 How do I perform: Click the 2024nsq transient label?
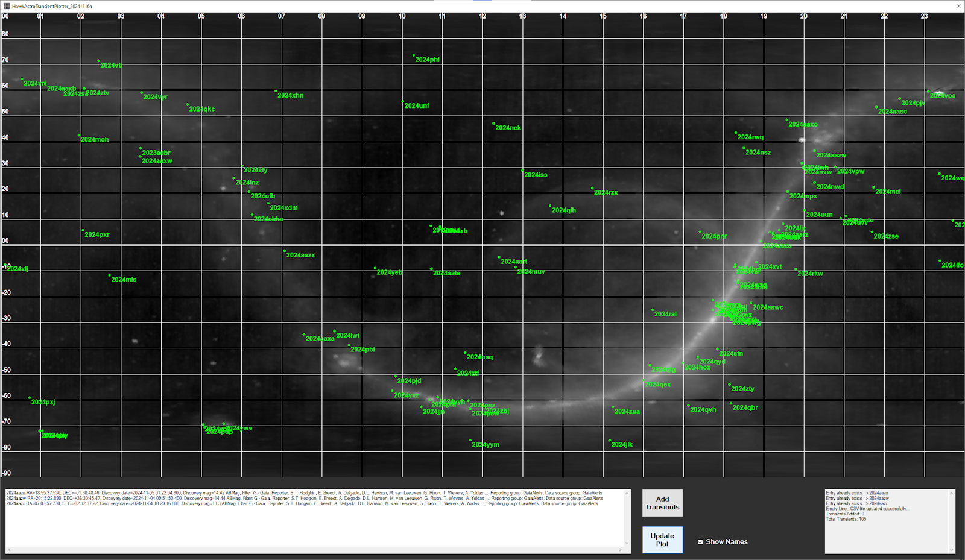tap(479, 357)
